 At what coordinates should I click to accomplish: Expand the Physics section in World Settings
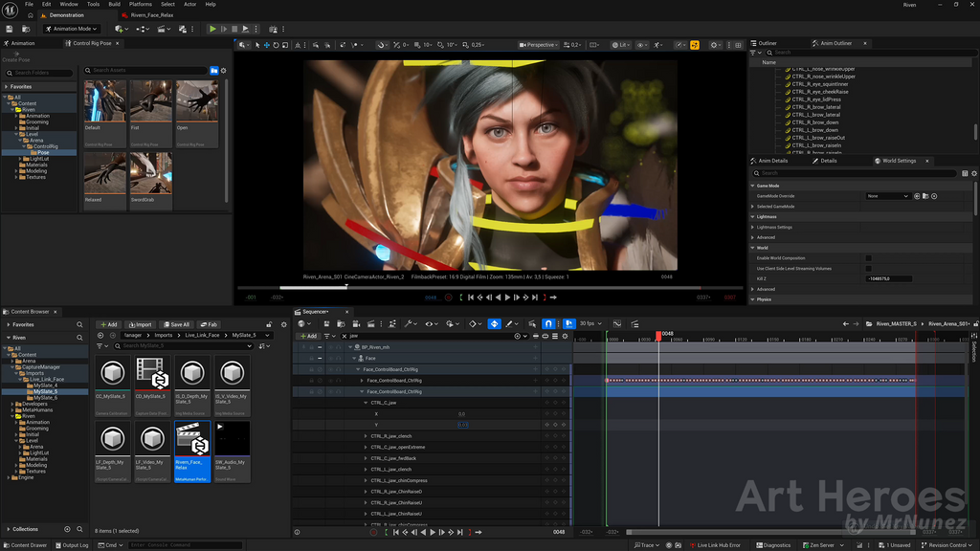(x=752, y=299)
